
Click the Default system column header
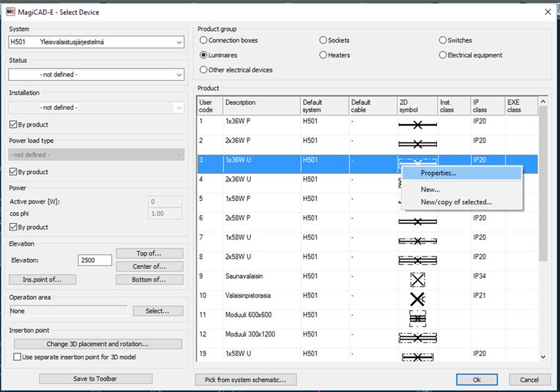tap(325, 105)
